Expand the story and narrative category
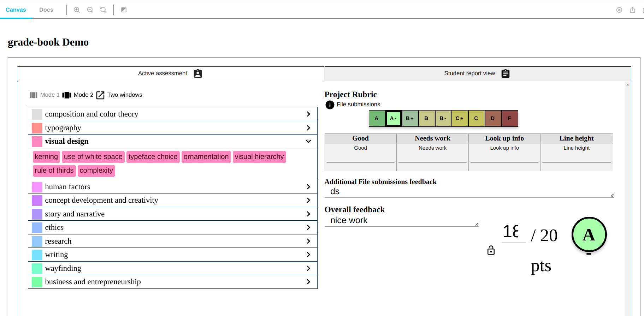This screenshot has height=316, width=644. pyautogui.click(x=173, y=214)
